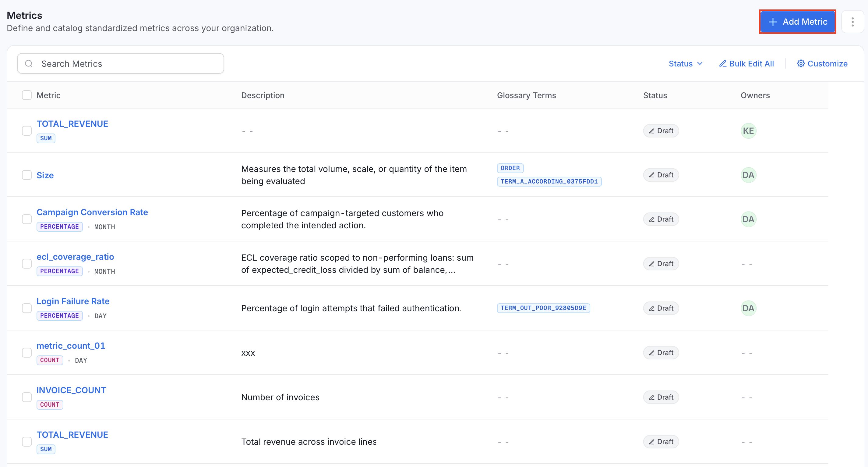868x467 pixels.
Task: Click Bulk Edit All
Action: (746, 64)
